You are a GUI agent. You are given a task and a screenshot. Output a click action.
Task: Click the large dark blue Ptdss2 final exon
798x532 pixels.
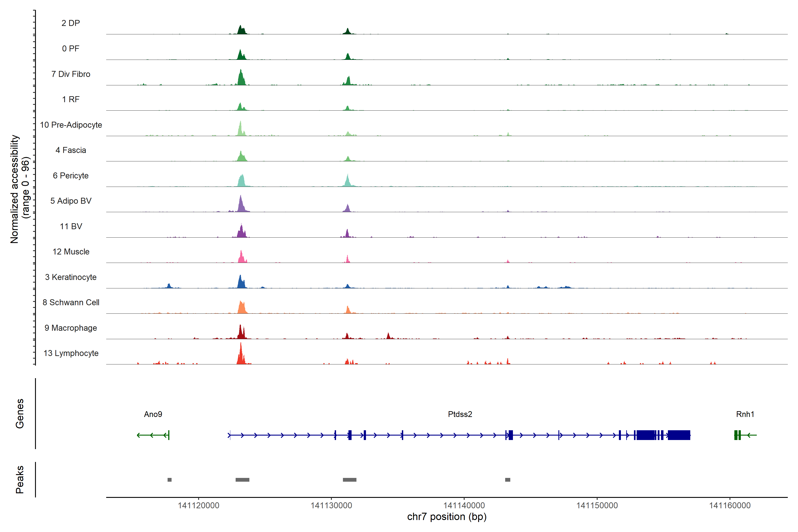[679, 435]
